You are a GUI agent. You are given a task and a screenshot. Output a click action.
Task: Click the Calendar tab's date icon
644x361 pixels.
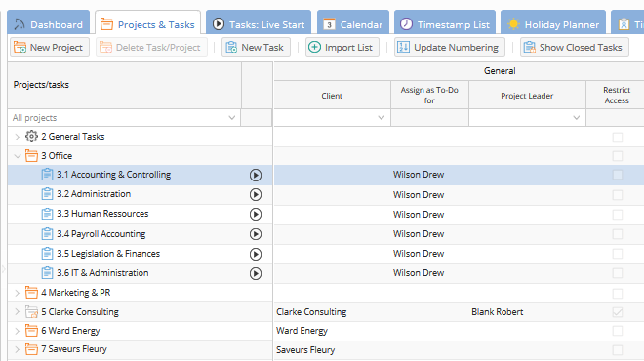pyautogui.click(x=329, y=24)
